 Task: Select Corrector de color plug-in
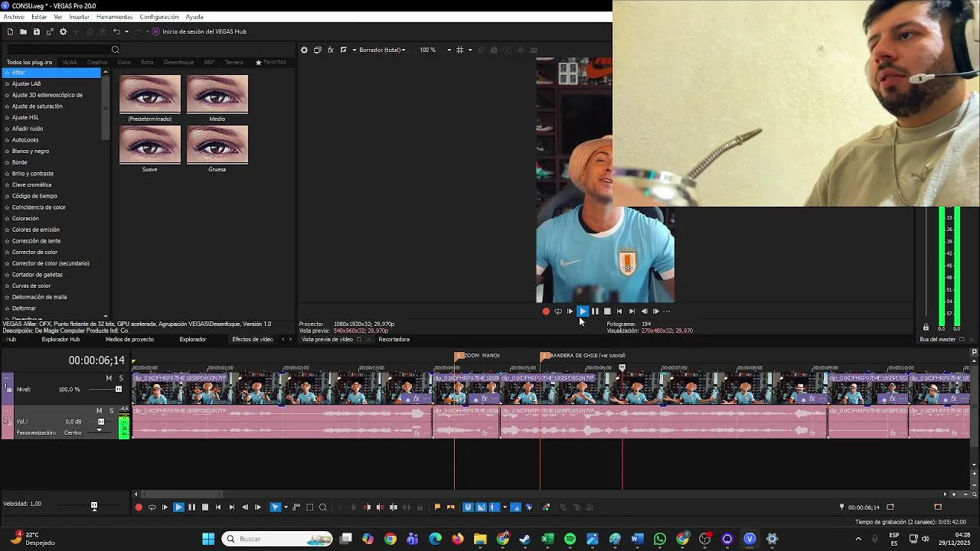coord(34,252)
